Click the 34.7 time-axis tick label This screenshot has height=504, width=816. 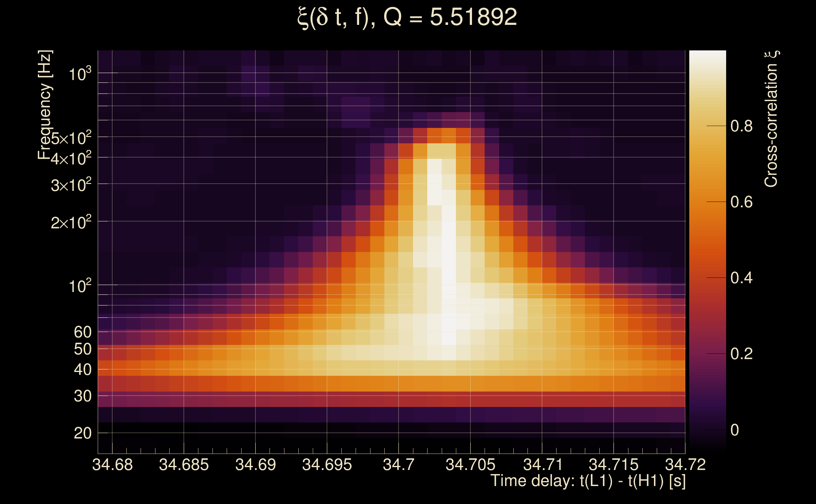click(399, 465)
